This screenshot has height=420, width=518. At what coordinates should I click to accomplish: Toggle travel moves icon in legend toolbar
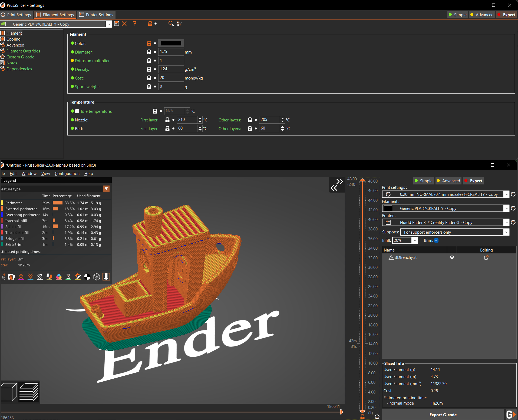click(x=3, y=277)
